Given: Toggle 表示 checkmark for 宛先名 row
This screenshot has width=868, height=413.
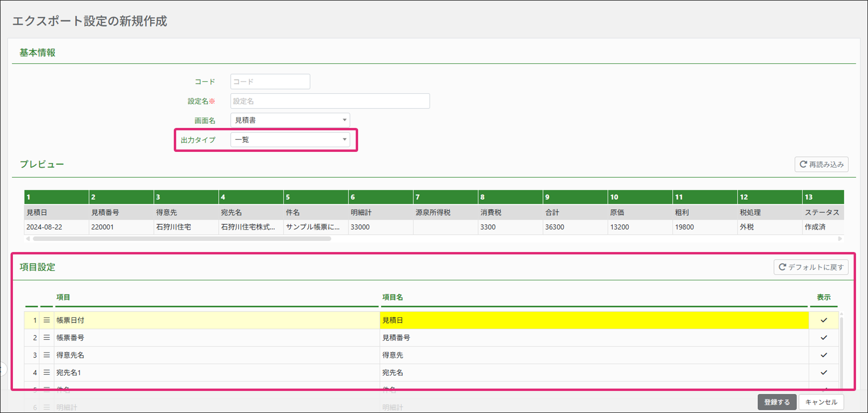Looking at the screenshot, I should 823,372.
